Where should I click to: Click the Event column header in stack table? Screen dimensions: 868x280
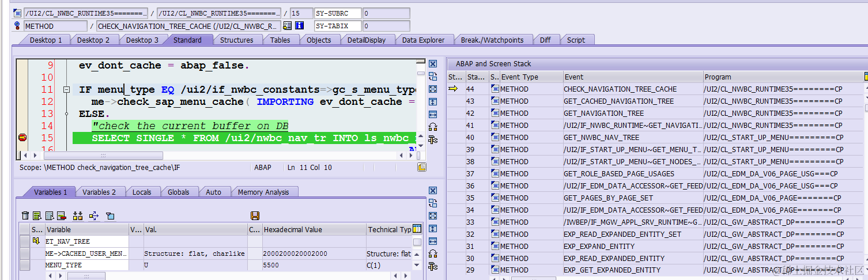(x=633, y=77)
